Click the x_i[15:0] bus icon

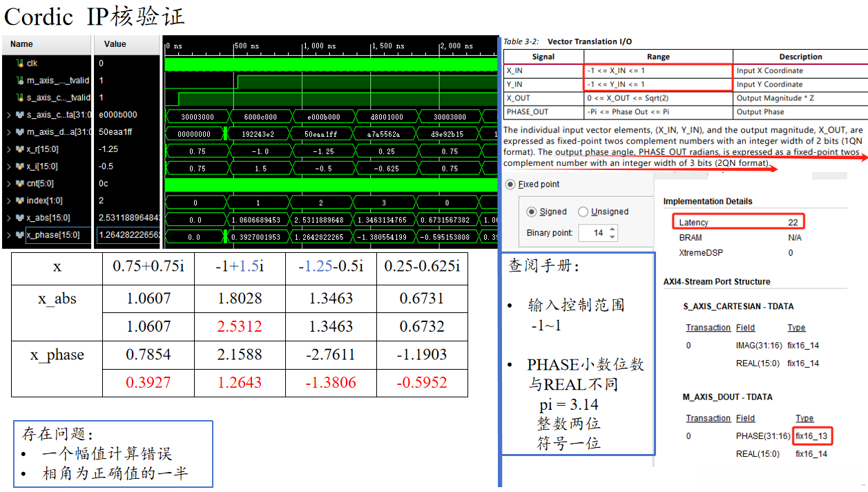[19, 167]
